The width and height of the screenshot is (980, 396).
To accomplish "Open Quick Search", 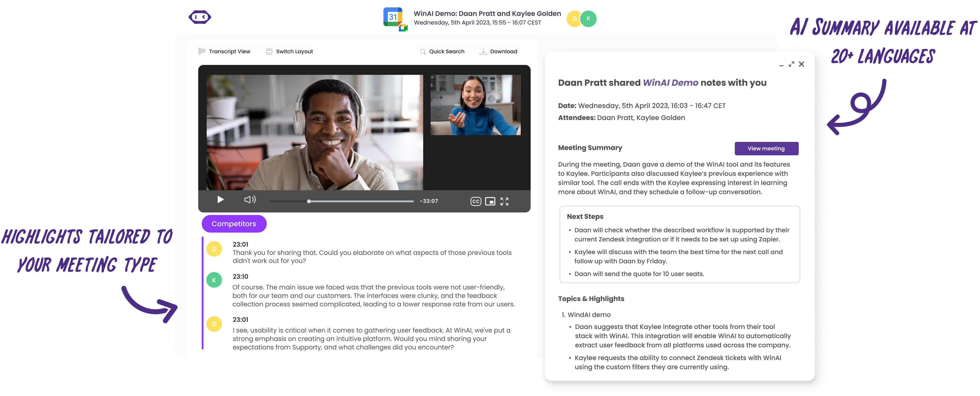I will [442, 51].
